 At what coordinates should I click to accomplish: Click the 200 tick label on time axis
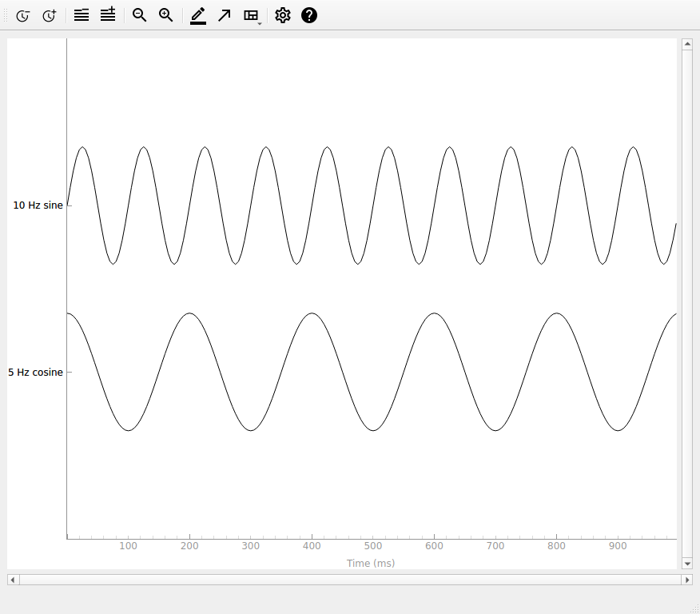tap(189, 546)
